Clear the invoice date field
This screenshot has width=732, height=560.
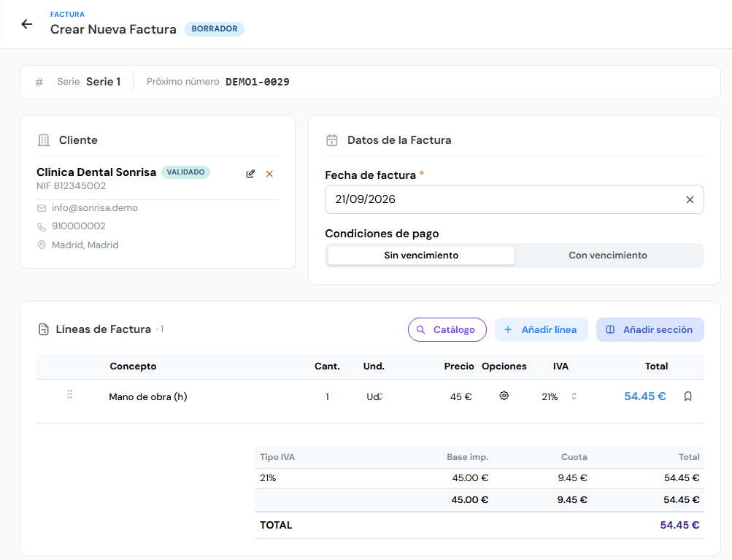[690, 199]
